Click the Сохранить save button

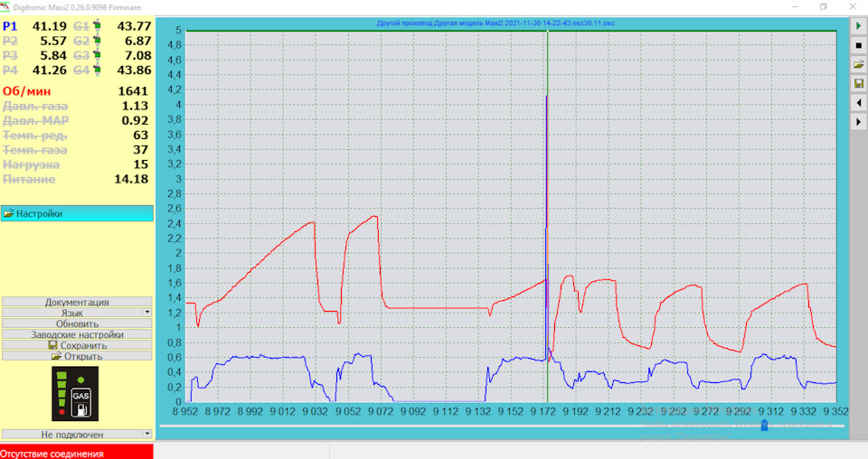click(x=77, y=345)
